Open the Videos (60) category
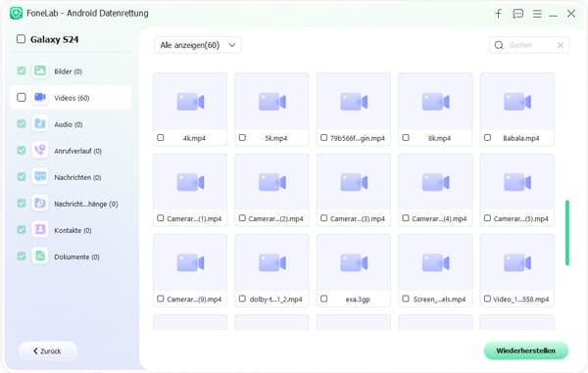Image resolution: width=588 pixels, height=373 pixels. pos(72,98)
